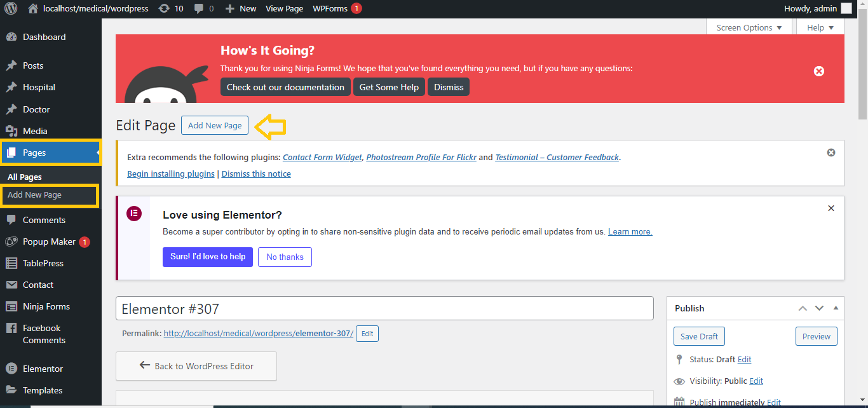This screenshot has width=868, height=408.
Task: Close the Love using Elementor notice
Action: (831, 208)
